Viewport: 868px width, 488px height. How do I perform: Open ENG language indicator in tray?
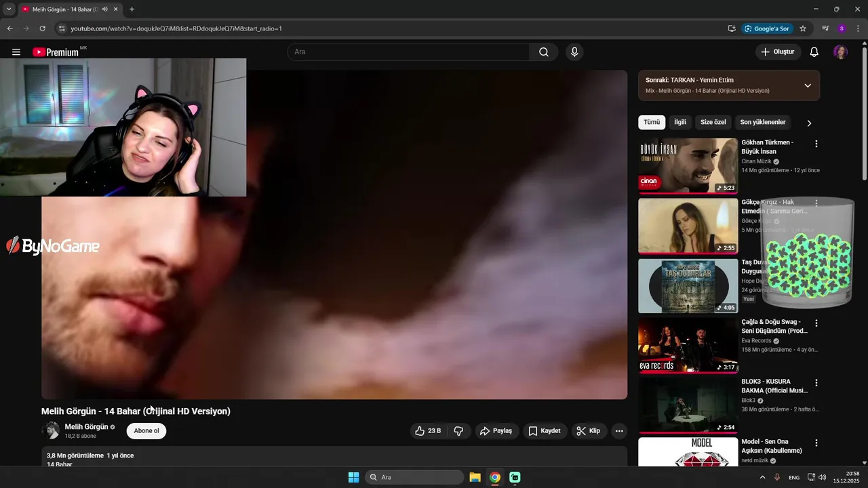(794, 477)
